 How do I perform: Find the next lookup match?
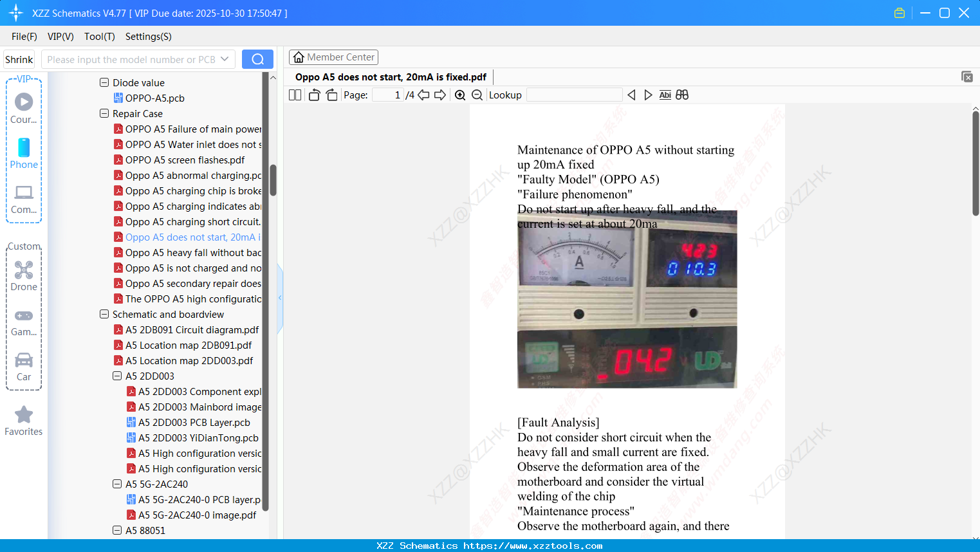click(648, 95)
